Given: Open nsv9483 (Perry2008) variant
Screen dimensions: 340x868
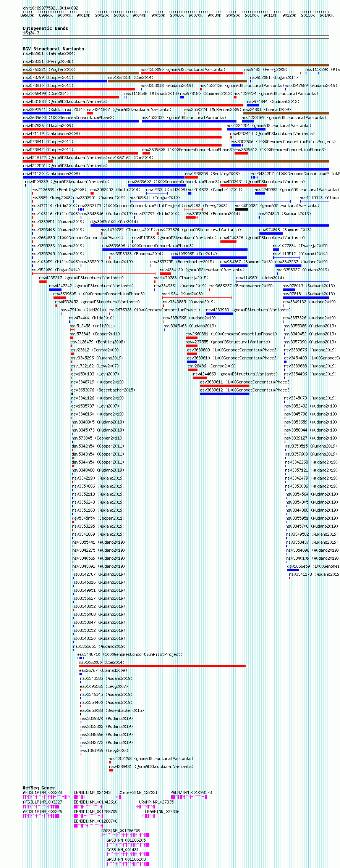Looking at the screenshot, I should click(266, 69).
